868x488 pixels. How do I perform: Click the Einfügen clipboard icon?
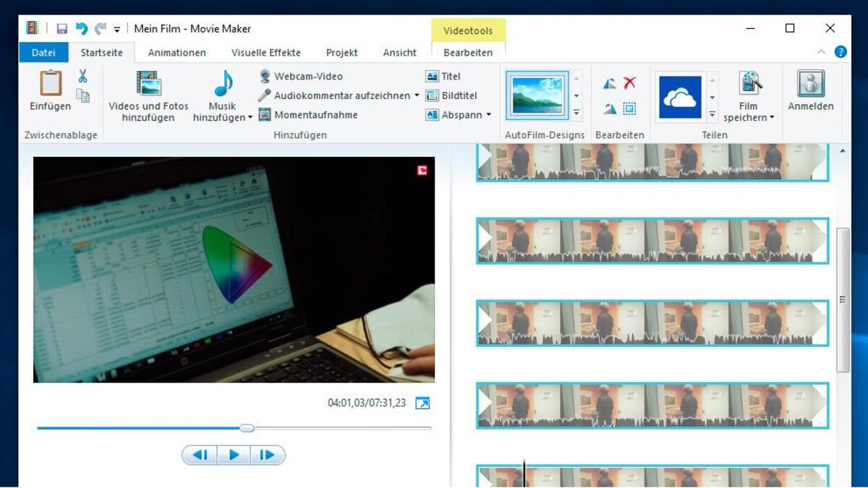pos(50,84)
